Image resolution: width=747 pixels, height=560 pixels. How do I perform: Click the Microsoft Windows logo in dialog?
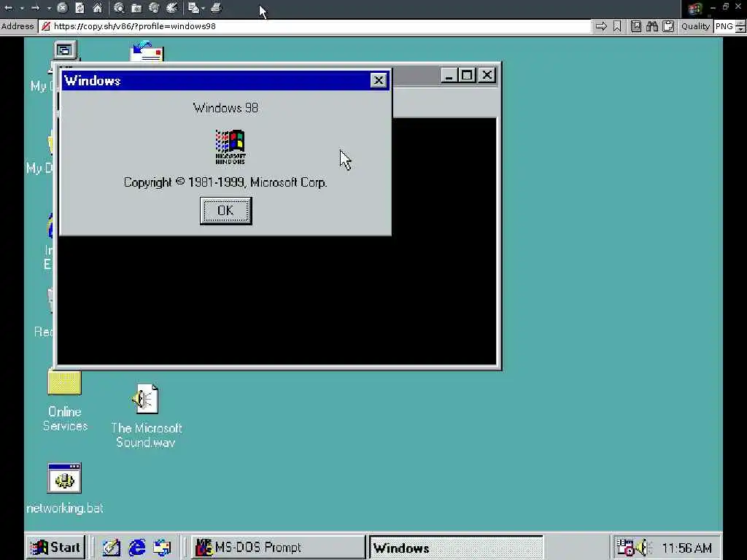(x=231, y=147)
